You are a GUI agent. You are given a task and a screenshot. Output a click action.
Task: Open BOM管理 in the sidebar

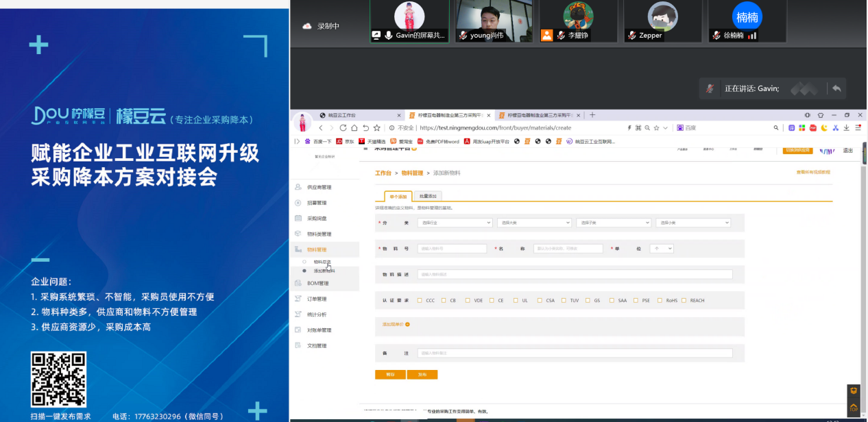point(318,283)
